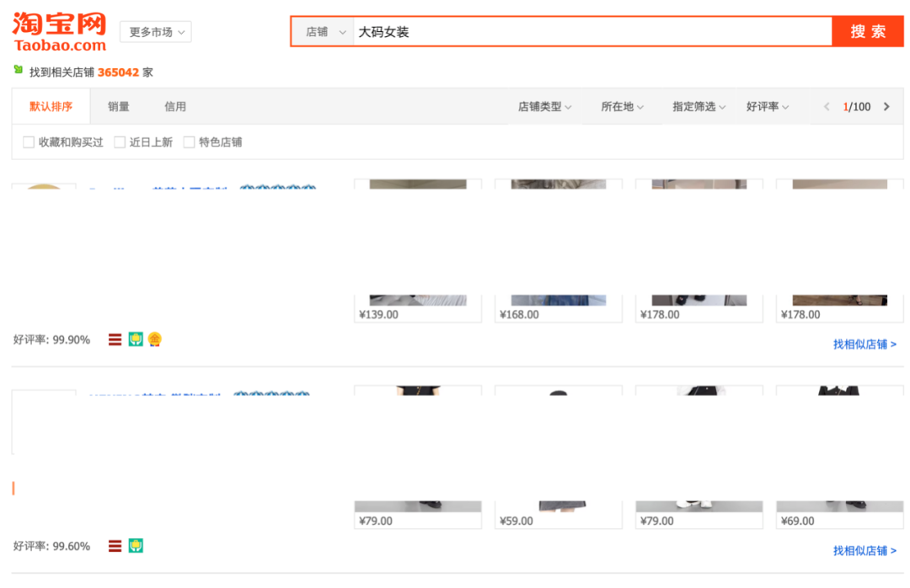Open the 更多市场 dropdown
Screen dimensions: 910x588
pos(156,32)
